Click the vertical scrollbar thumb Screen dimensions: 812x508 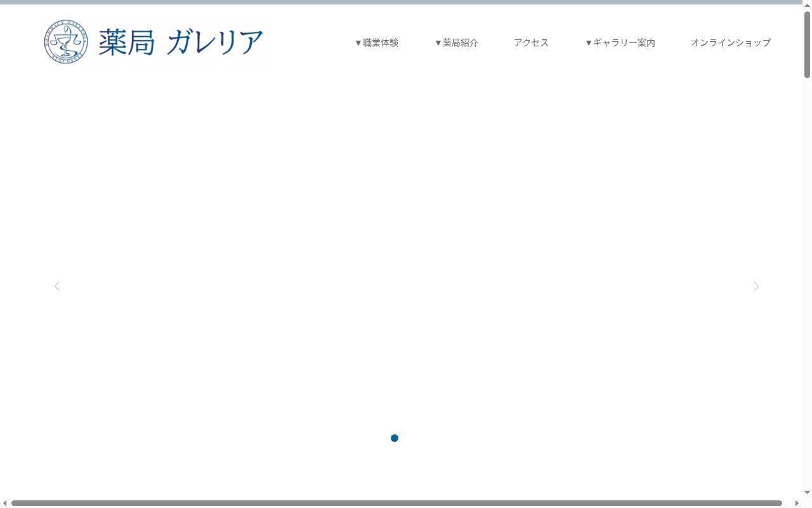point(808,44)
